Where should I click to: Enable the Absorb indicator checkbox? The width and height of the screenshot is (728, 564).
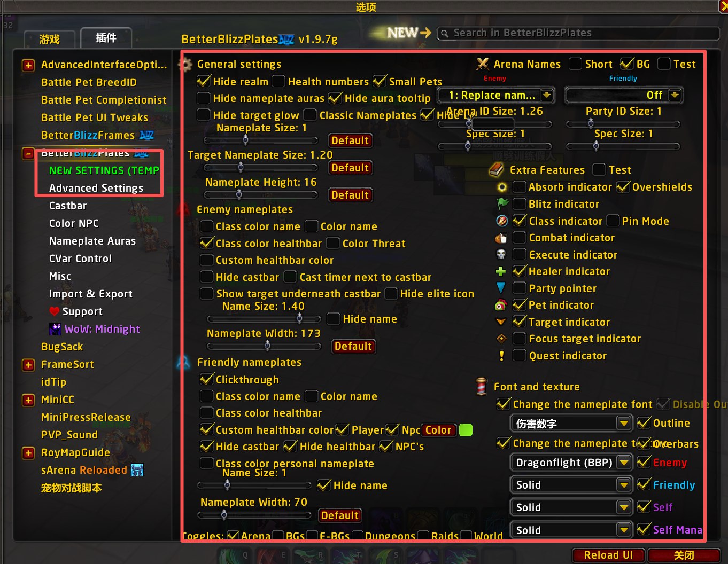(x=519, y=187)
